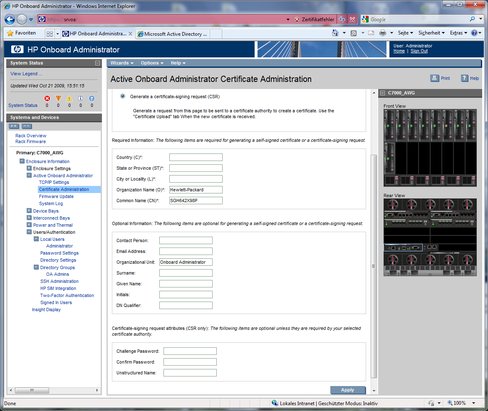Open TCP/IP Settings in the tree
Screen dimensions: 488x411
pyautogui.click(x=54, y=182)
